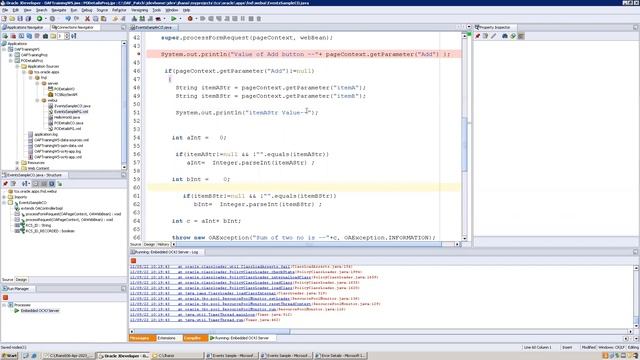
Task: Open dropdown arrow next to Debug icon
Action: [196, 18]
